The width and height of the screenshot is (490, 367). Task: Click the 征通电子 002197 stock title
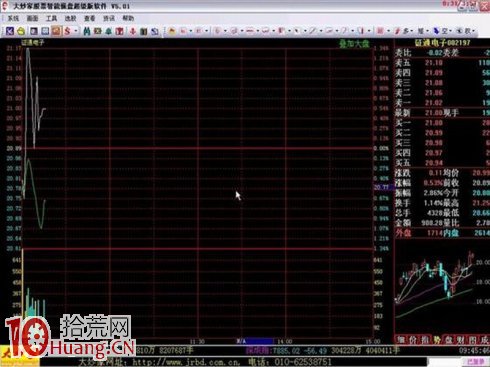tap(442, 43)
